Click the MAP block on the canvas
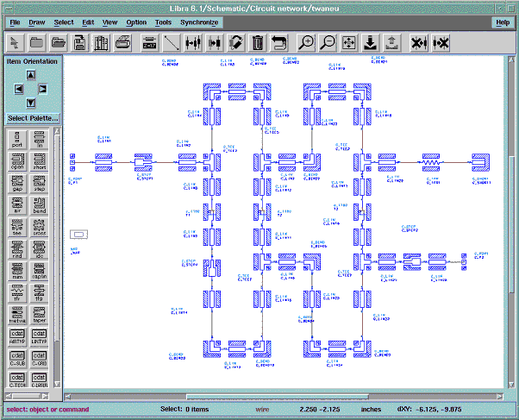This screenshot has width=519, height=420. [x=78, y=235]
